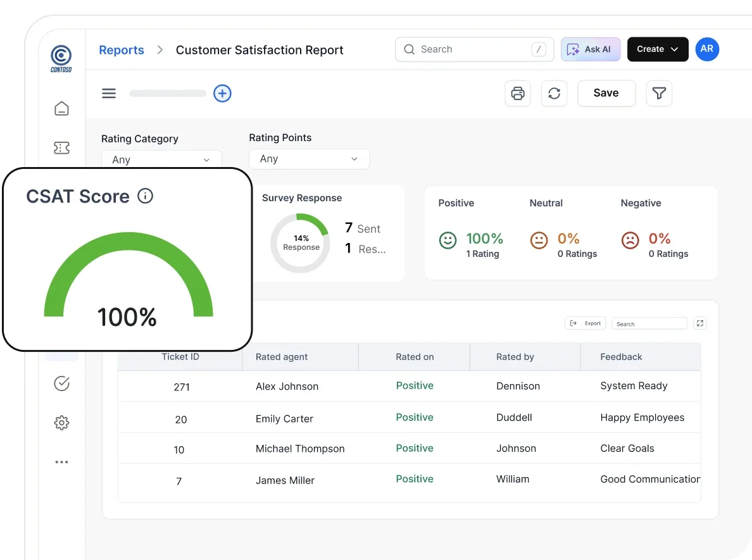Click the 100% Positive percentage

(x=484, y=239)
